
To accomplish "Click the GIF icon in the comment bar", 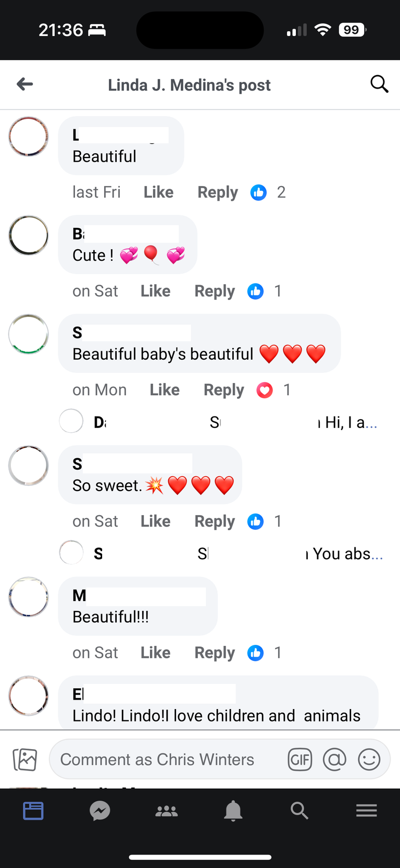I will (x=299, y=760).
